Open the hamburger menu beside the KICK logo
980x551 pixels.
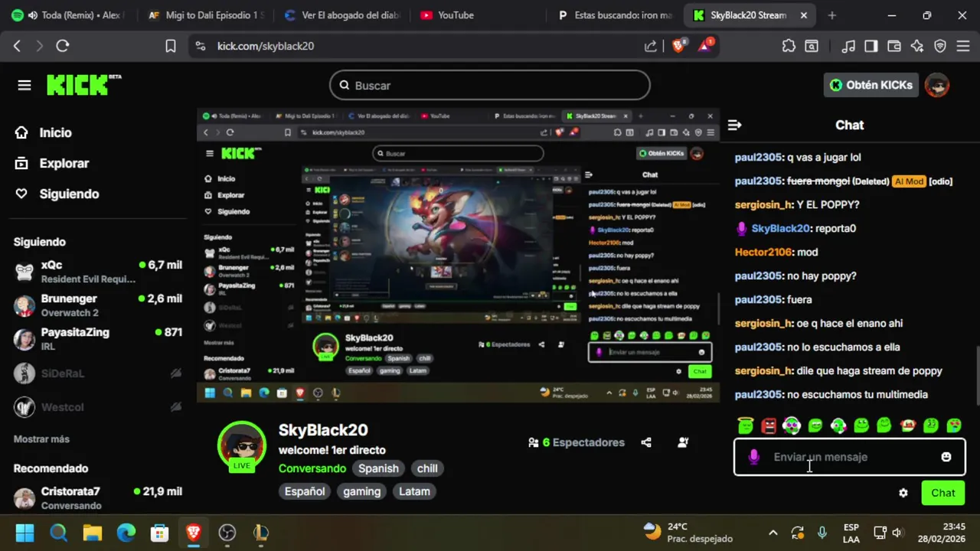coord(24,85)
